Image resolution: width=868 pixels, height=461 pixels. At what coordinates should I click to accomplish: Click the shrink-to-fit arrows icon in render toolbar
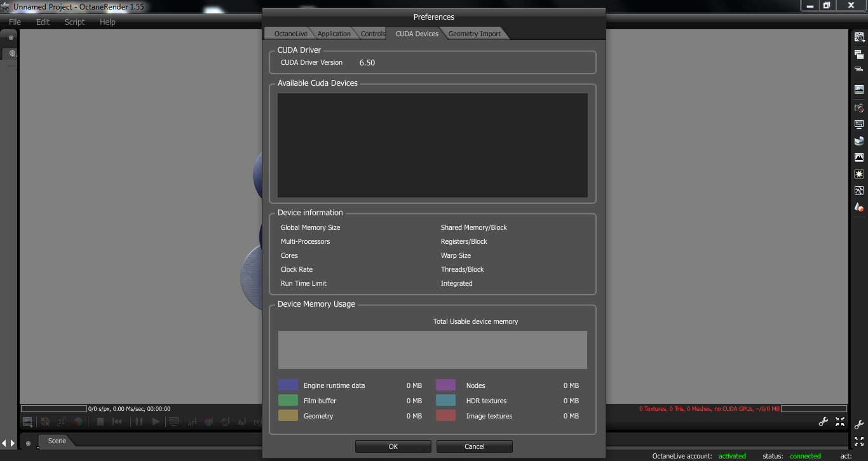point(62,422)
